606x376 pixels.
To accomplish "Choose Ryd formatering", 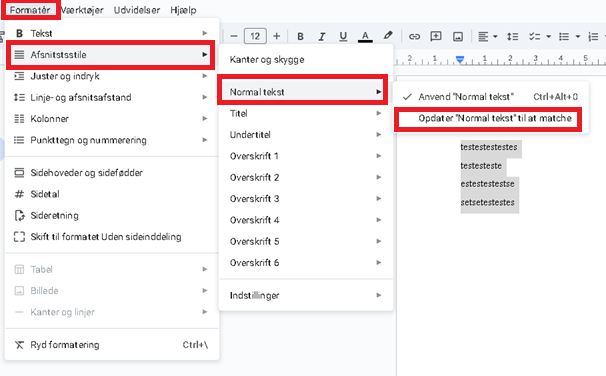I will coord(111,345).
